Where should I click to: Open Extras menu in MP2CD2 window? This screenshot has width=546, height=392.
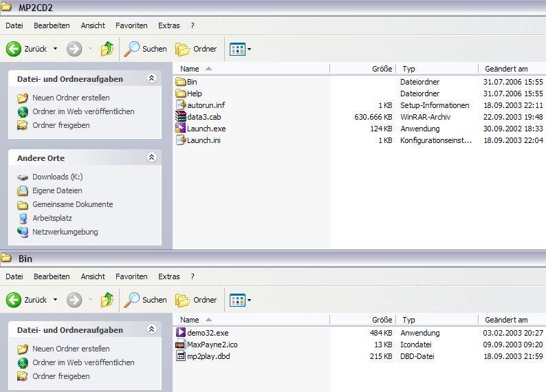(169, 25)
